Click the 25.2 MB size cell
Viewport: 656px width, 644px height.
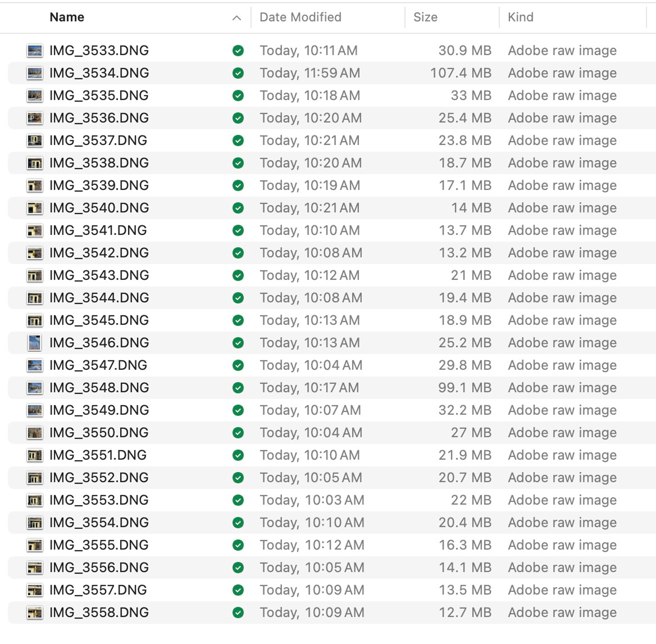tap(465, 343)
